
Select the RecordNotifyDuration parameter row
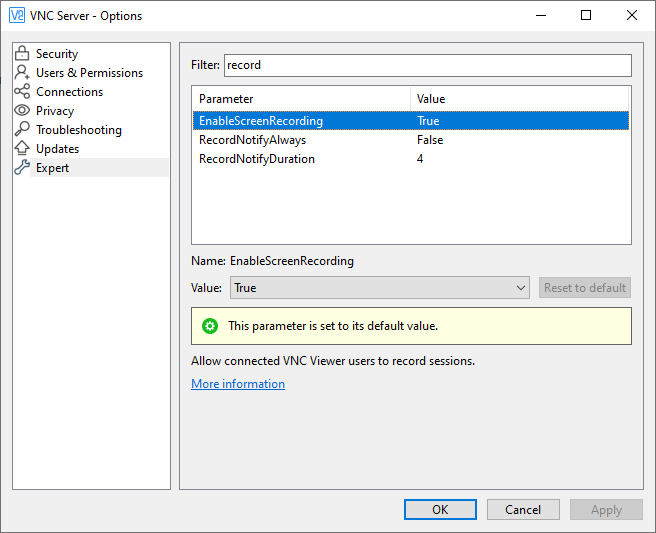pos(411,159)
